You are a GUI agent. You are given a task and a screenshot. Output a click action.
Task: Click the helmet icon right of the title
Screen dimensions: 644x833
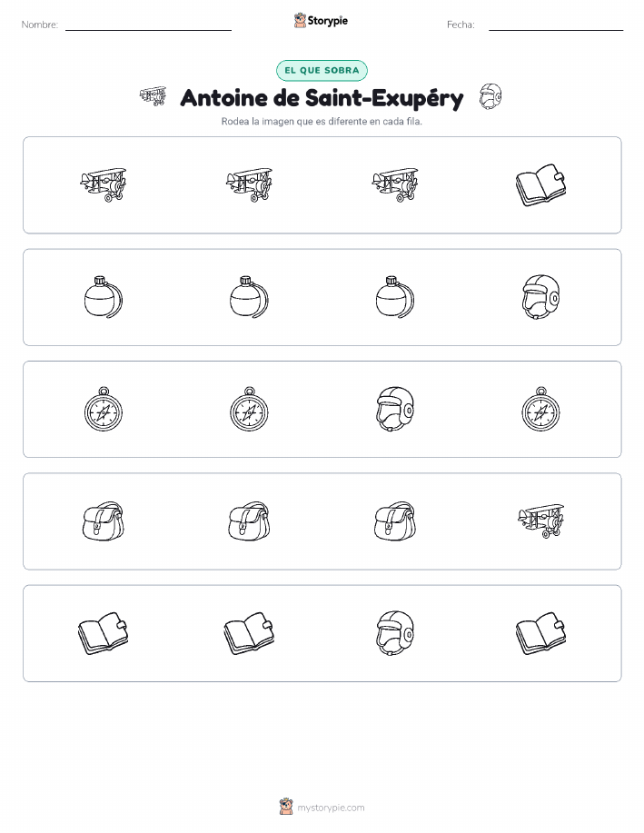point(490,96)
